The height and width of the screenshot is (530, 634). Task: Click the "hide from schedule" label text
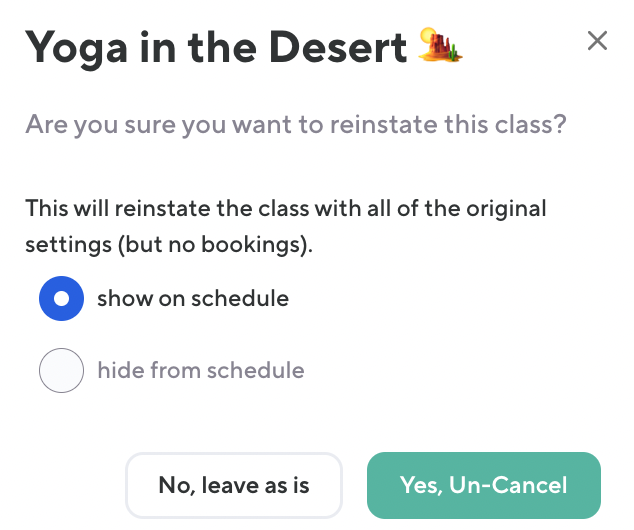click(x=201, y=371)
